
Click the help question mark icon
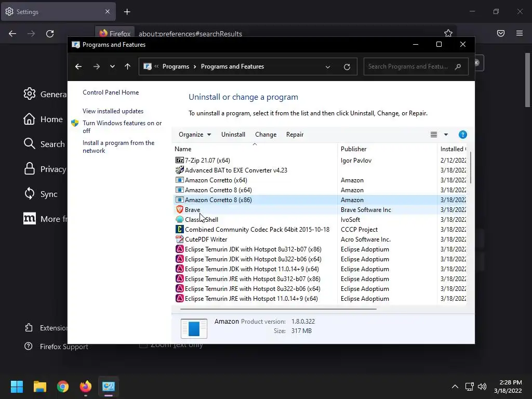pyautogui.click(x=462, y=135)
